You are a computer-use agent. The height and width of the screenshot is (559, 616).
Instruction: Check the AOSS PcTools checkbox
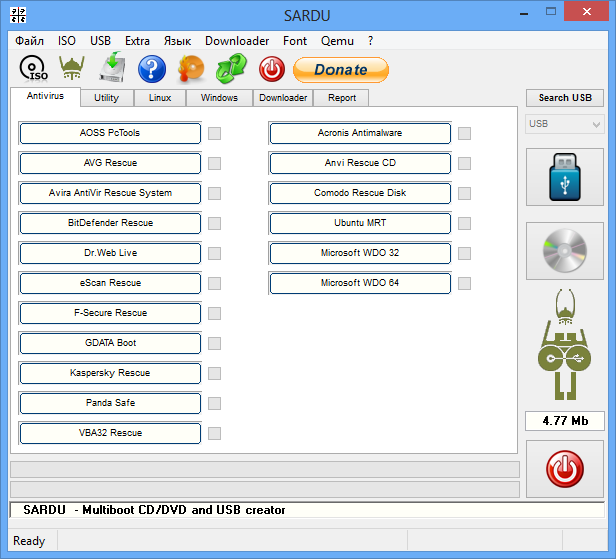click(x=214, y=133)
